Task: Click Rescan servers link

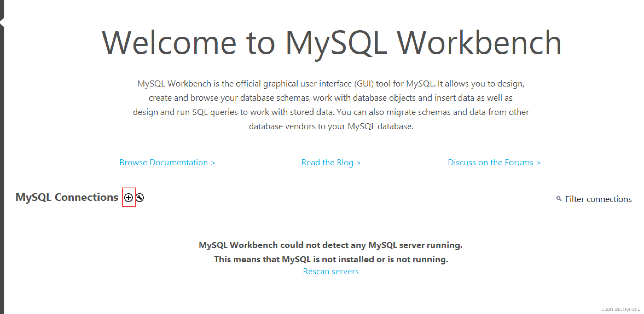Action: [x=330, y=271]
